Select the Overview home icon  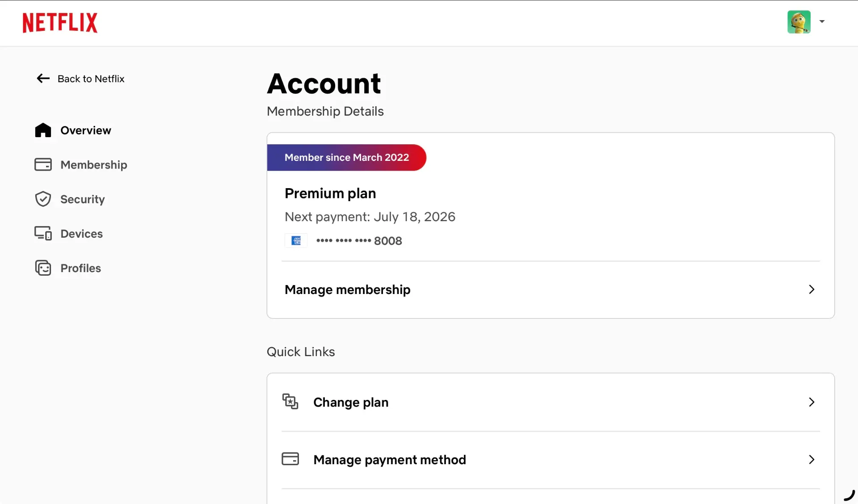coord(43,130)
